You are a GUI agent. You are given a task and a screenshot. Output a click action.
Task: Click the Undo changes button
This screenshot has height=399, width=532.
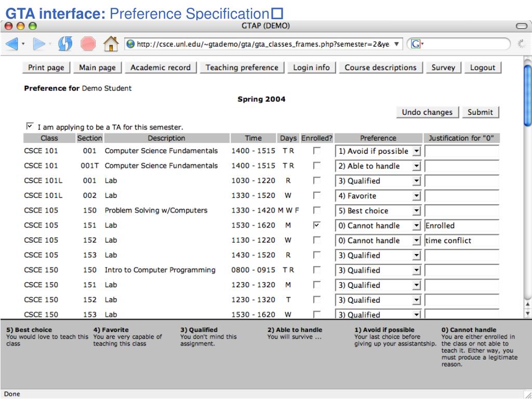click(x=427, y=112)
